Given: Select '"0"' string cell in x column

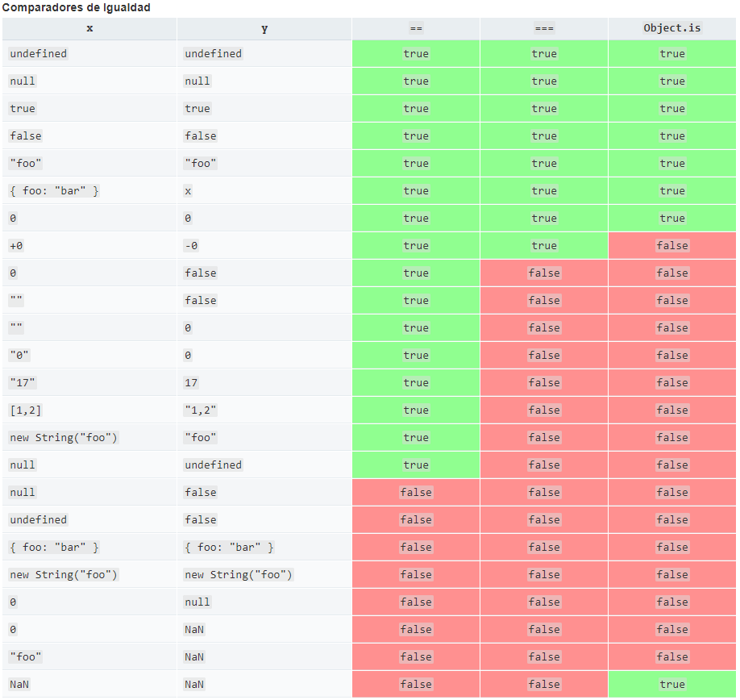Looking at the screenshot, I should click(x=19, y=356).
